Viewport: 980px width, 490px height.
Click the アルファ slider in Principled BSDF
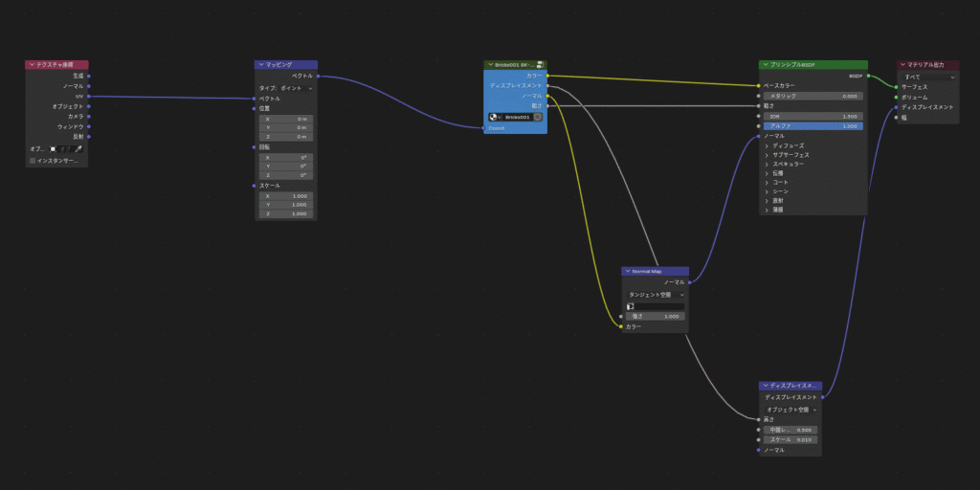[813, 126]
